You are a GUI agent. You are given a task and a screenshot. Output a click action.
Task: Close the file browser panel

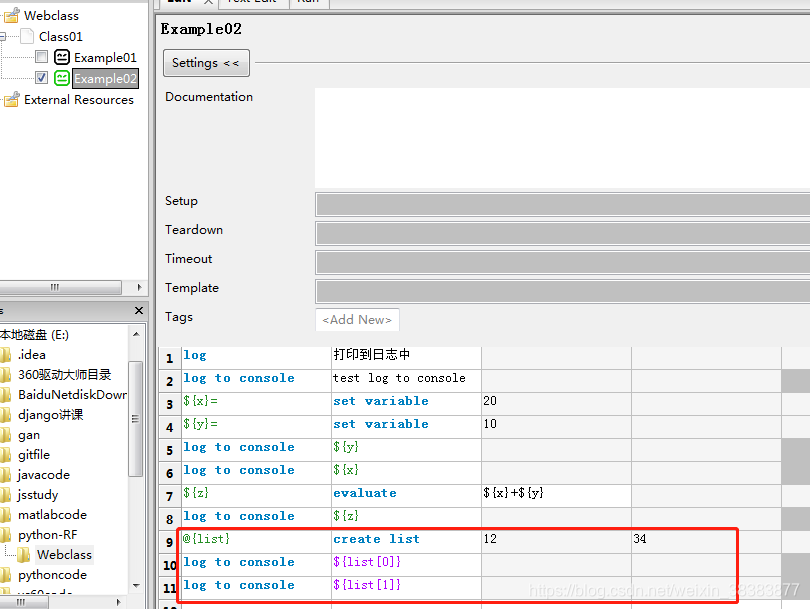click(138, 310)
